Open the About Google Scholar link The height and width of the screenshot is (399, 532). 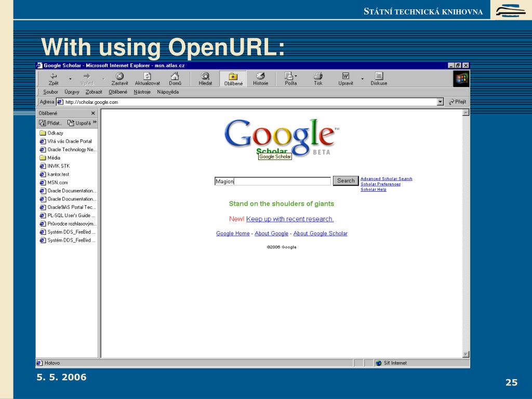pos(320,233)
